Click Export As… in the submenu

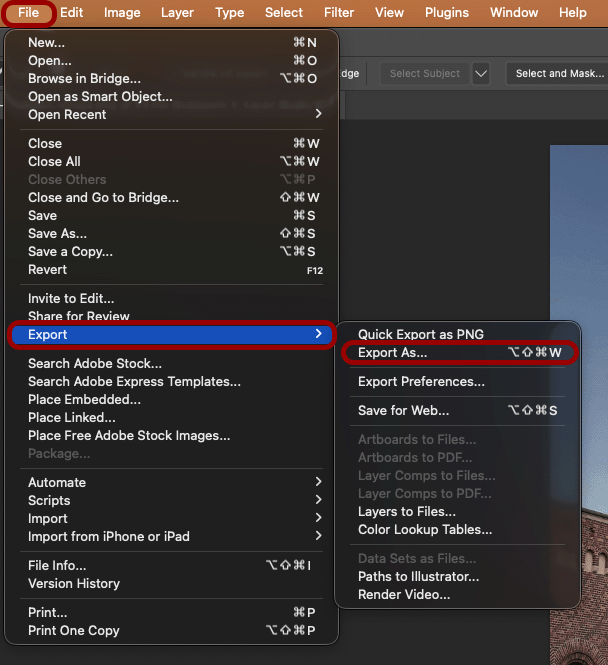(392, 353)
